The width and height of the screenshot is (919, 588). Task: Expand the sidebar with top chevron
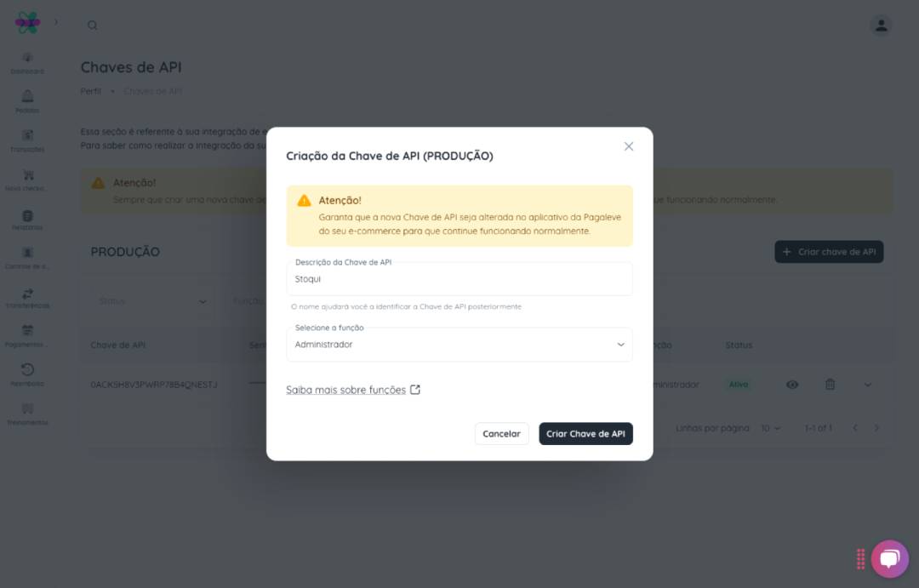pos(56,22)
